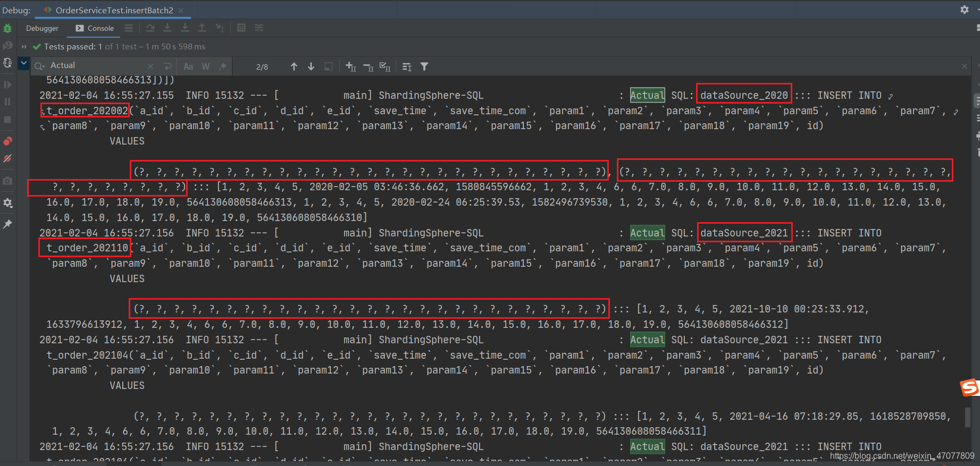Viewport: 980px width, 466px height.
Task: Open Debug tool window gear settings
Action: tap(965, 10)
